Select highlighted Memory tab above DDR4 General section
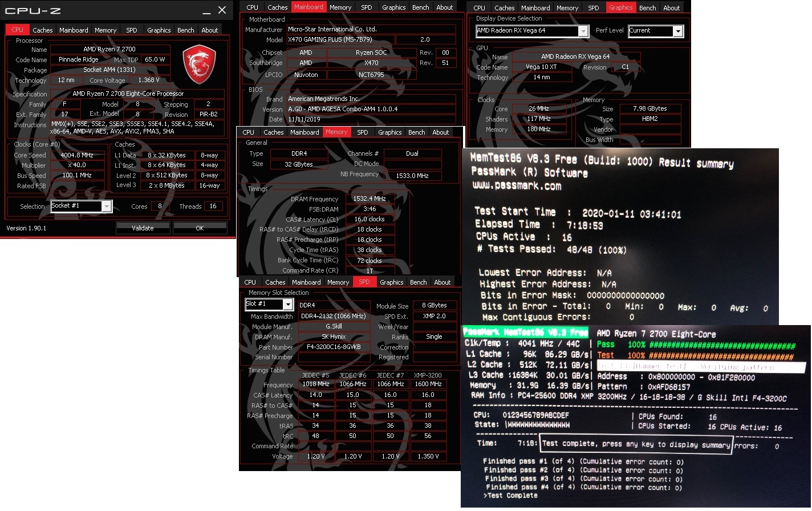The height and width of the screenshot is (511, 812). coord(336,132)
